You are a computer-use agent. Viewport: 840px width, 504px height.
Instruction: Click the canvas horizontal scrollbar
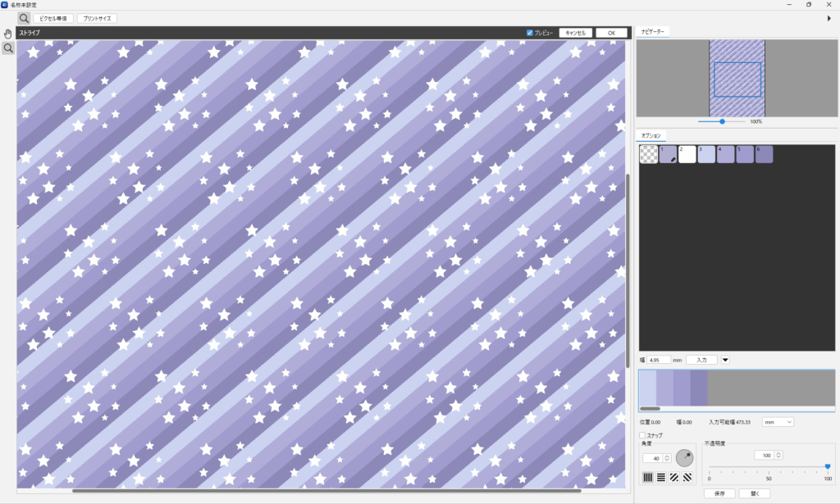pyautogui.click(x=326, y=490)
